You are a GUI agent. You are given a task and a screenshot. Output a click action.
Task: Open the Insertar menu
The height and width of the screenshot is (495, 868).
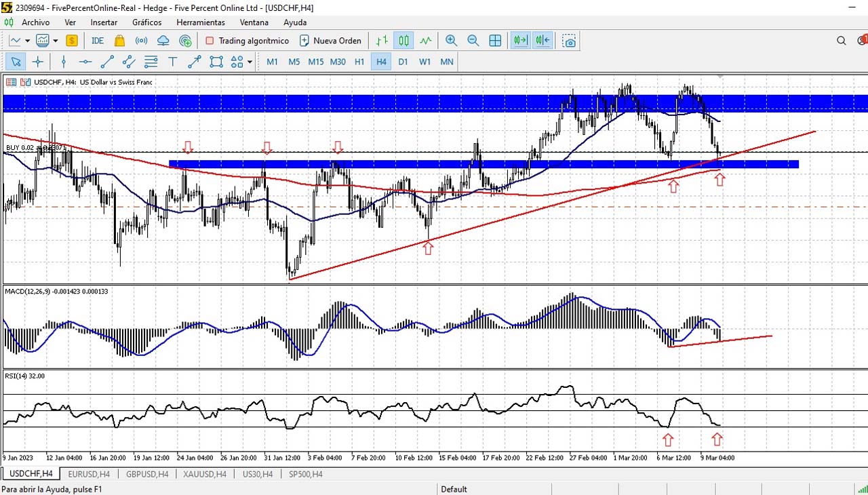tap(104, 22)
